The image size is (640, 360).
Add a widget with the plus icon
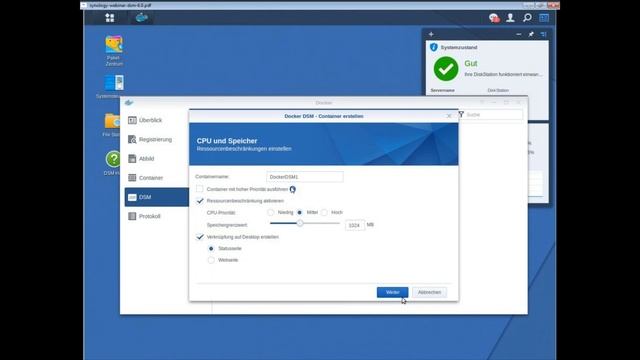(x=431, y=34)
